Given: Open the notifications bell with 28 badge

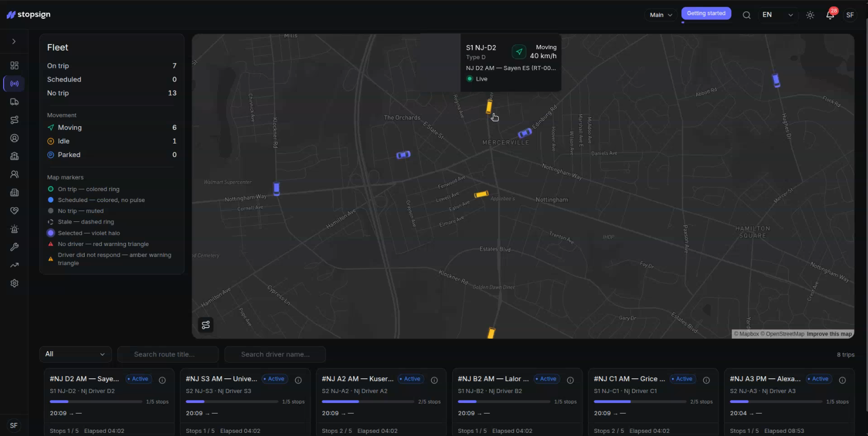Looking at the screenshot, I should point(830,15).
